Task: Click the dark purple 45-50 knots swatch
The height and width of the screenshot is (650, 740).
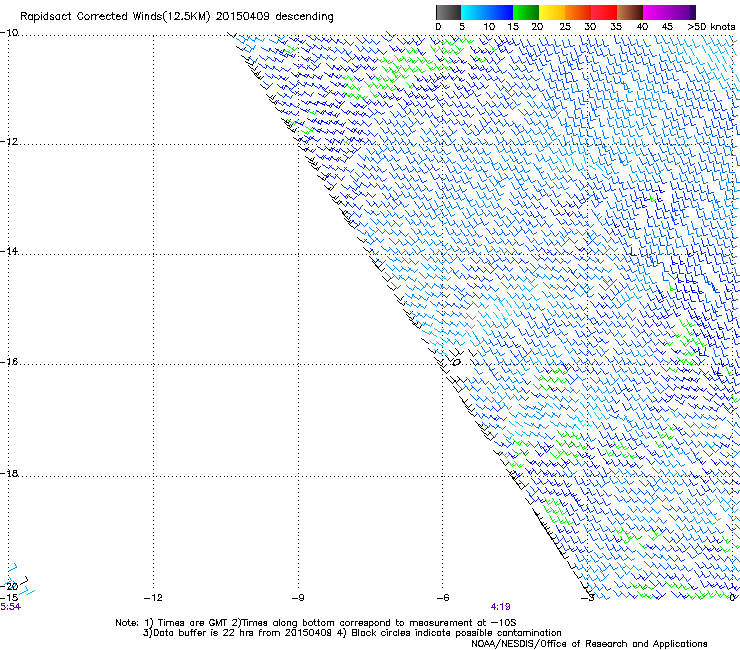Action: coord(682,12)
